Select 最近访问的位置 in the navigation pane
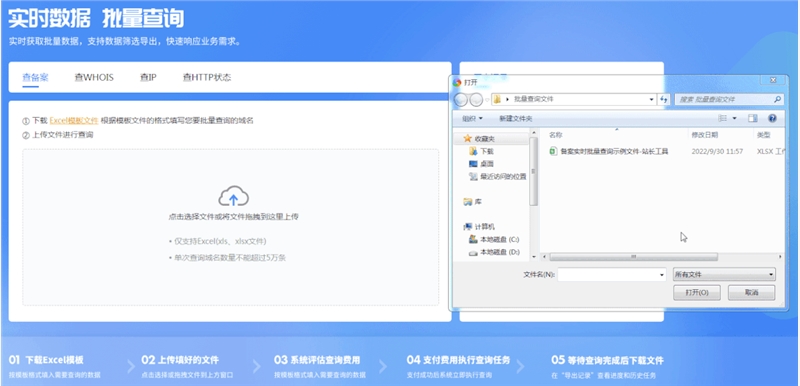The image size is (800, 386). (x=497, y=176)
